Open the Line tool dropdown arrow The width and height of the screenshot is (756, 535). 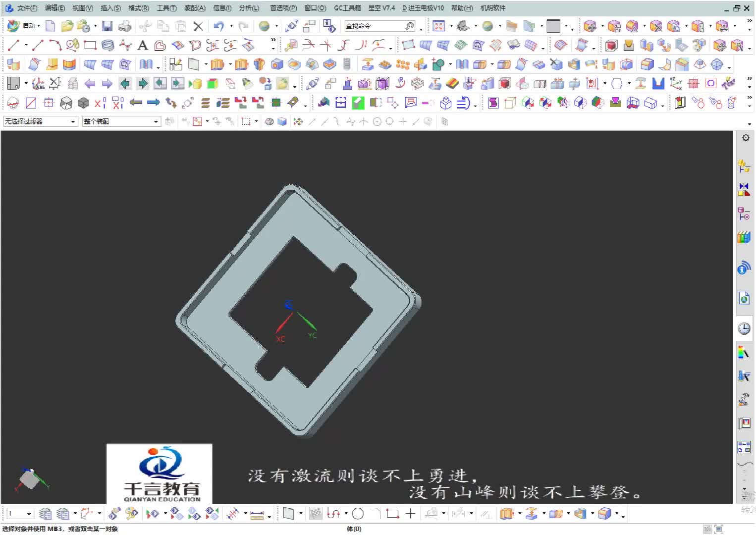pyautogui.click(x=26, y=46)
